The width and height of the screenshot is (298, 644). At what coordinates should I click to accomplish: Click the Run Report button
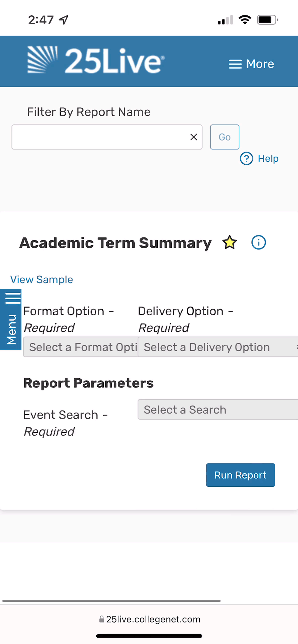[x=240, y=475]
